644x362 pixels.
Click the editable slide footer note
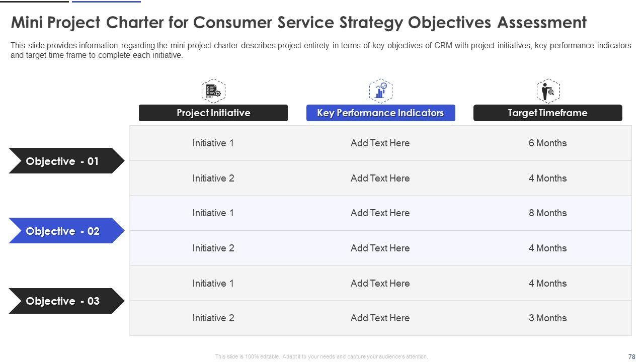321,357
